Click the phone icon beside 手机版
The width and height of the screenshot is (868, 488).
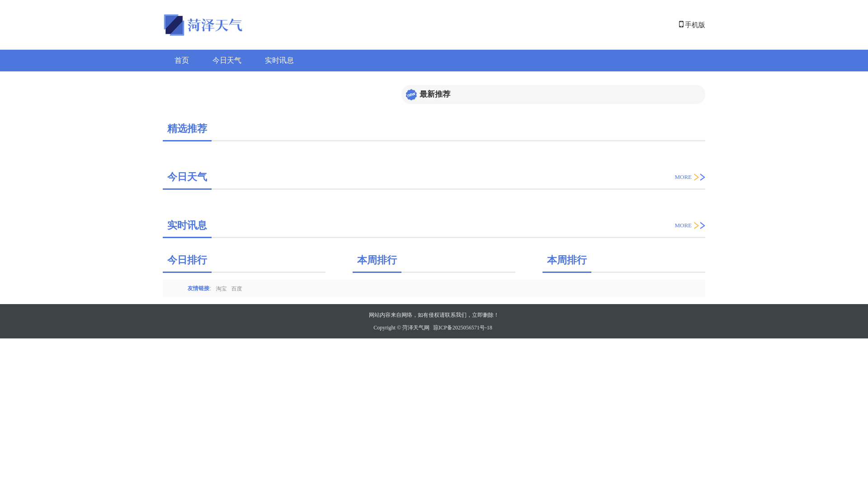point(681,24)
